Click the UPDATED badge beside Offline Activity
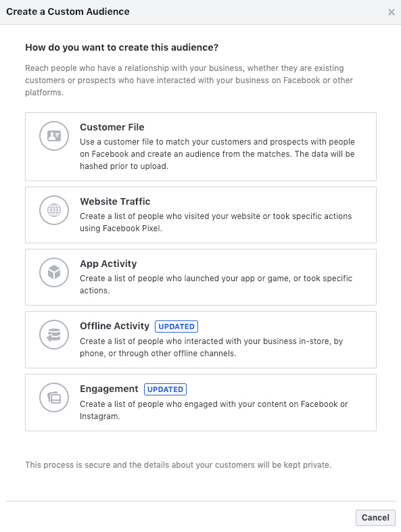 [176, 327]
